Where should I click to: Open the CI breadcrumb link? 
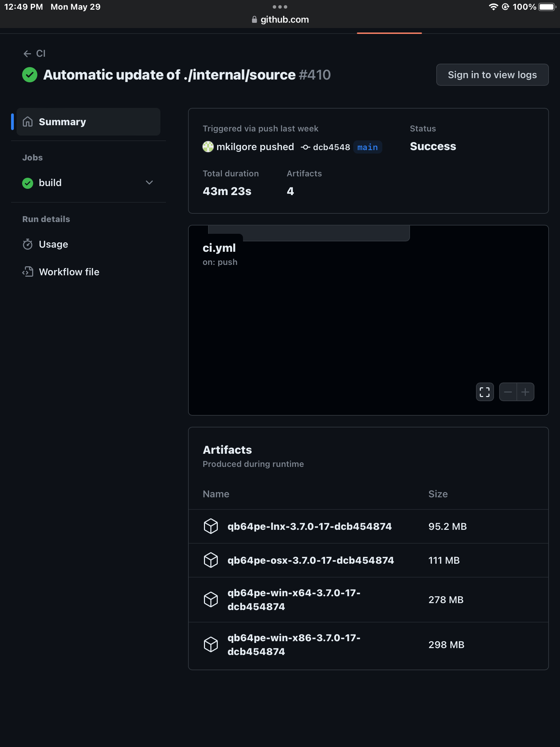point(41,54)
